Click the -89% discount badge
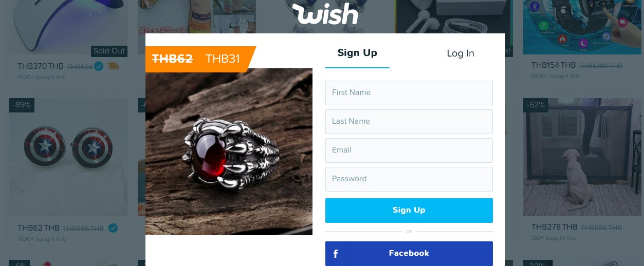Screen dimensions: 644x266 22,105
